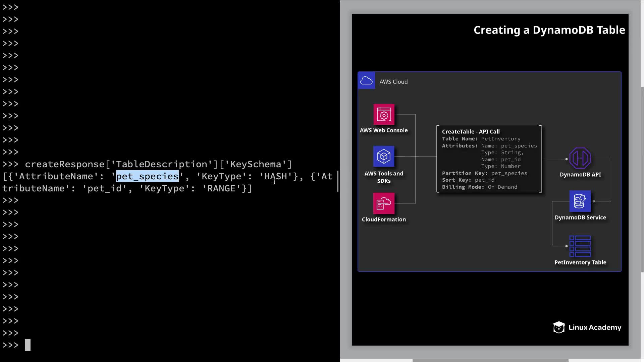Click the vertical scrollbar on the right edge
The image size is (644, 362).
click(x=642, y=179)
